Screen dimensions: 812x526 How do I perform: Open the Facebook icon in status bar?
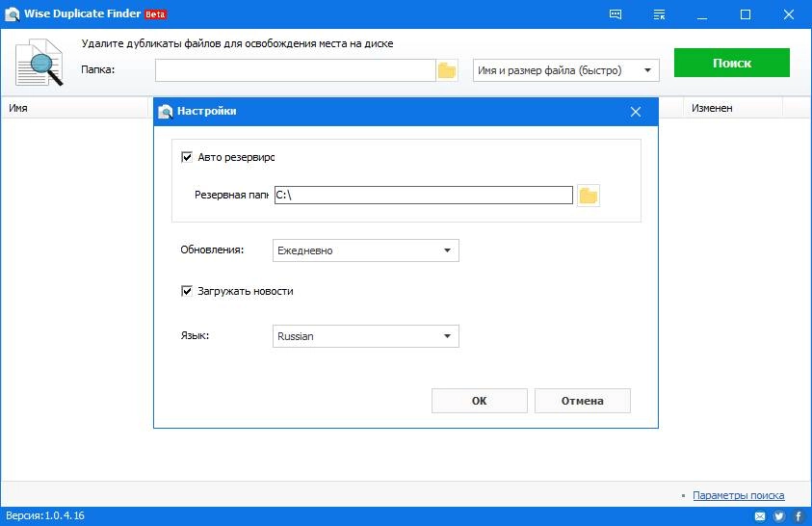click(x=799, y=516)
